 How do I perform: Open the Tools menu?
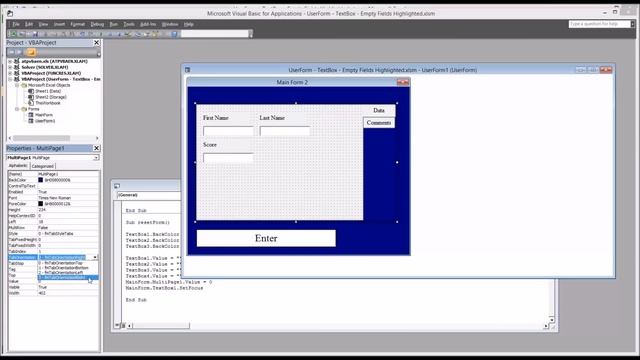click(129, 24)
